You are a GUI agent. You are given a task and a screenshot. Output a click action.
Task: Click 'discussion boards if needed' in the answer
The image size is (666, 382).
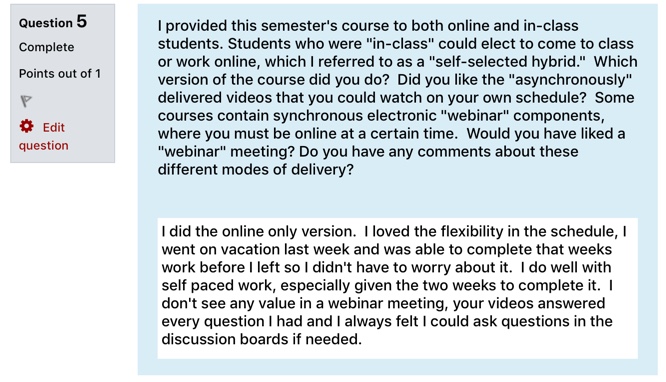click(261, 339)
